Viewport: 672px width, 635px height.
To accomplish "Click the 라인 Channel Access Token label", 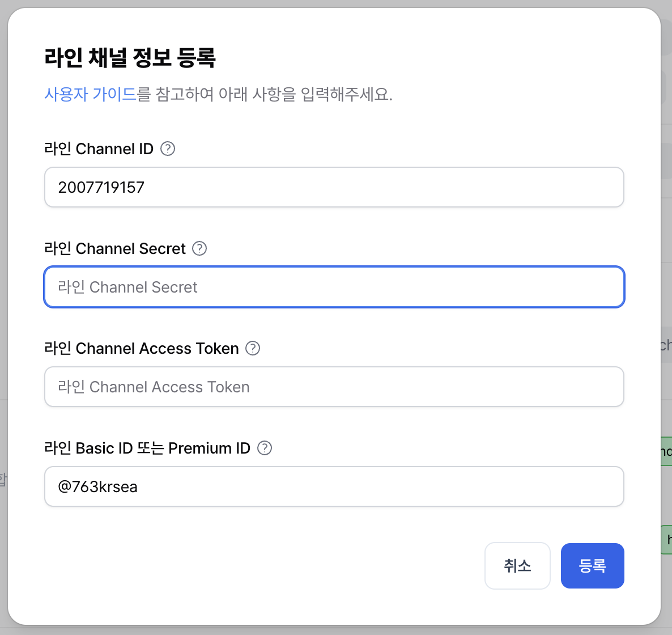I will [142, 348].
